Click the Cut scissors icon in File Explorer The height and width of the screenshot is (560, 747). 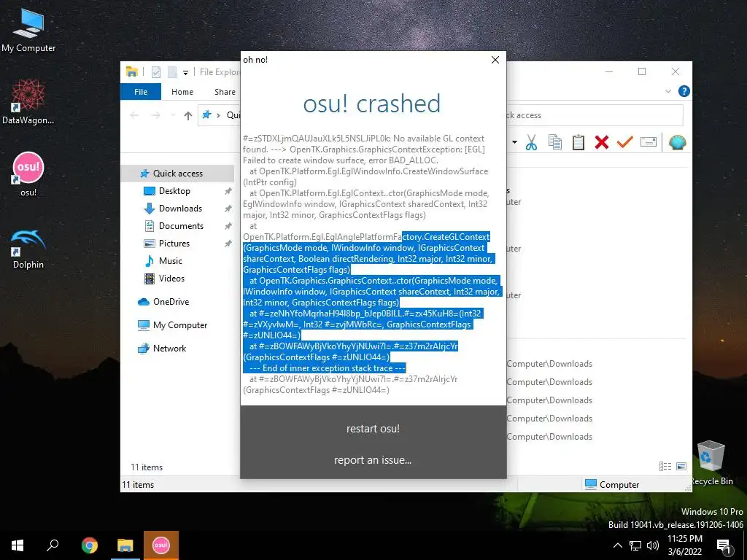531,142
